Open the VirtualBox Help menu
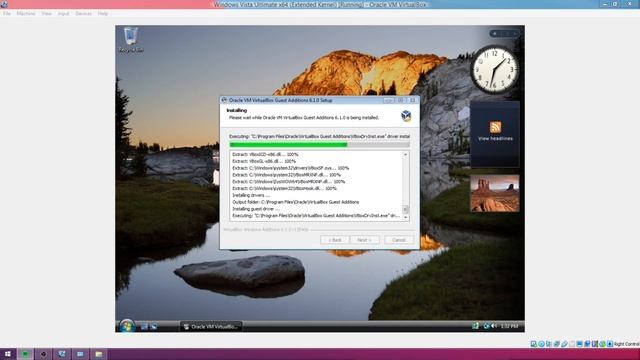 point(102,13)
